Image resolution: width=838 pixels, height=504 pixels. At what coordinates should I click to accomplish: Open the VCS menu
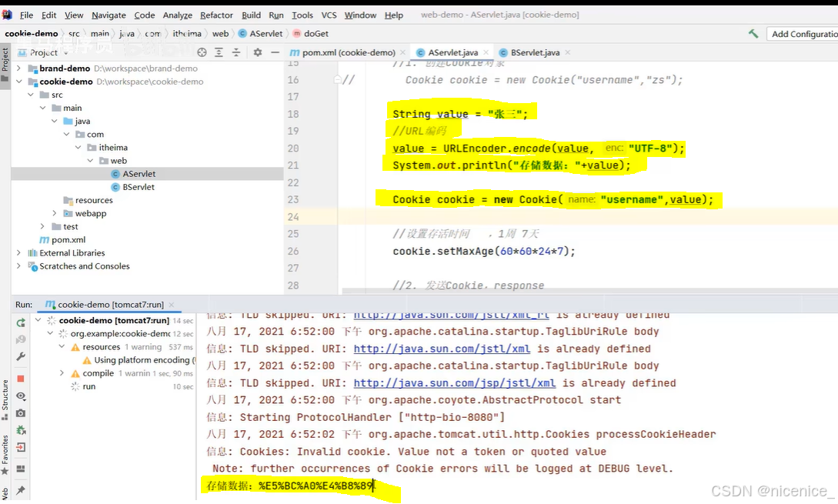point(329,15)
